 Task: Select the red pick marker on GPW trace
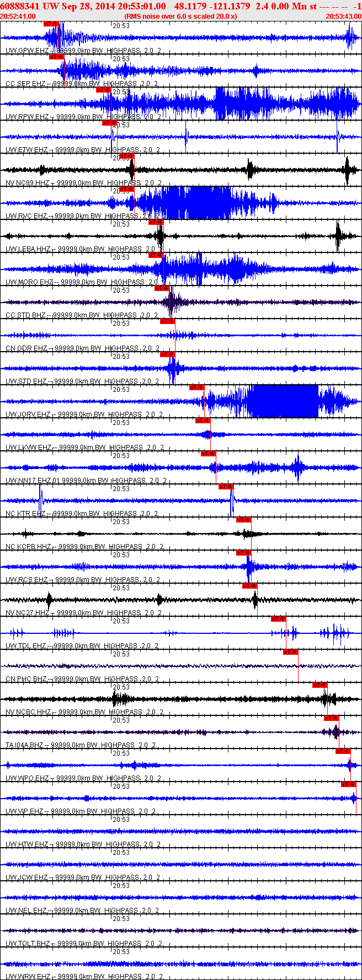[x=51, y=24]
